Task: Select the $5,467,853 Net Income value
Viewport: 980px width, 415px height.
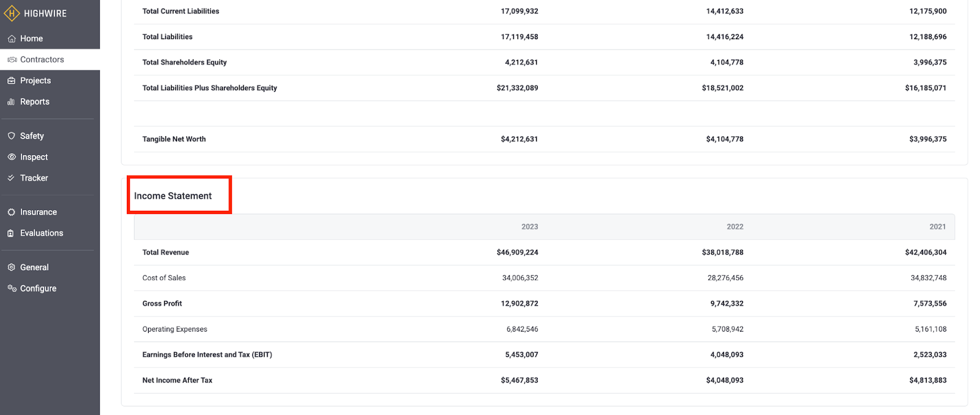Action: coord(519,380)
